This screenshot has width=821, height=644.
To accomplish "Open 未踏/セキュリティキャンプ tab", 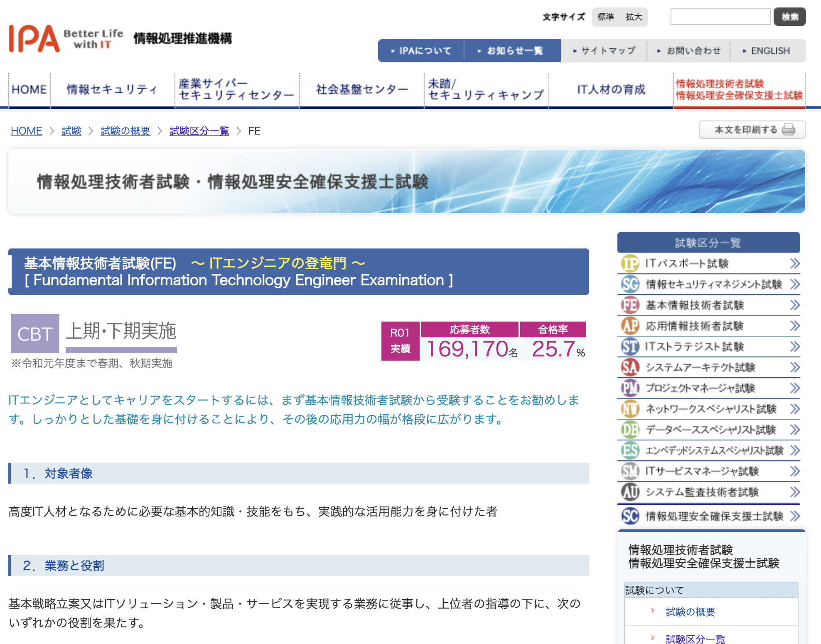I will (486, 90).
